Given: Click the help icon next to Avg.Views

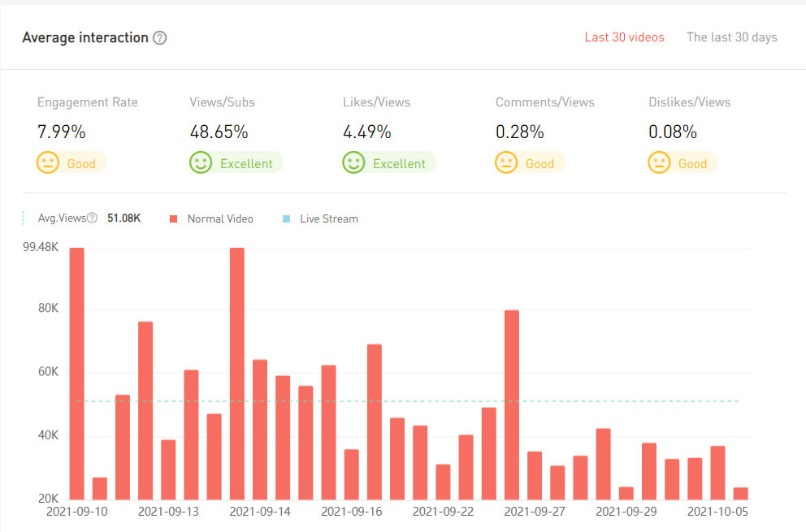Looking at the screenshot, I should [x=93, y=218].
